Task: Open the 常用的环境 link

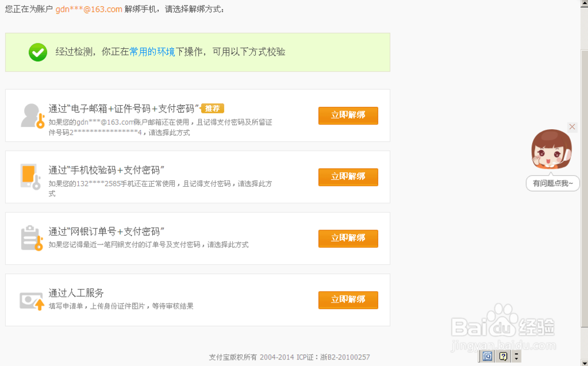Action: 152,52
